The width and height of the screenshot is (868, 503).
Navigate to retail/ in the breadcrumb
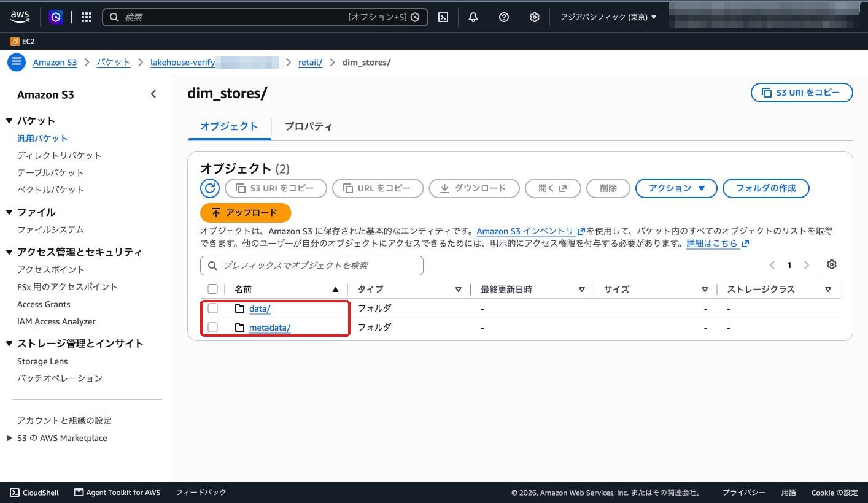pyautogui.click(x=310, y=63)
